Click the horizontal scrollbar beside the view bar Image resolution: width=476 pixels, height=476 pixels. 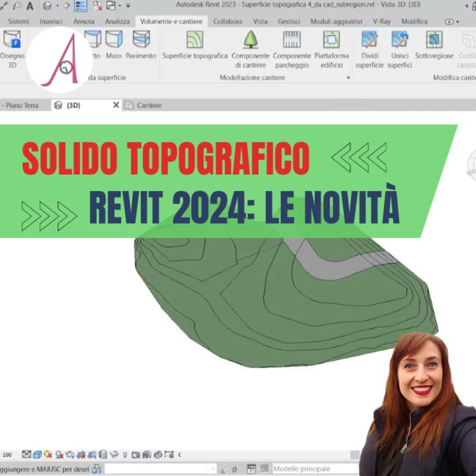point(355,455)
